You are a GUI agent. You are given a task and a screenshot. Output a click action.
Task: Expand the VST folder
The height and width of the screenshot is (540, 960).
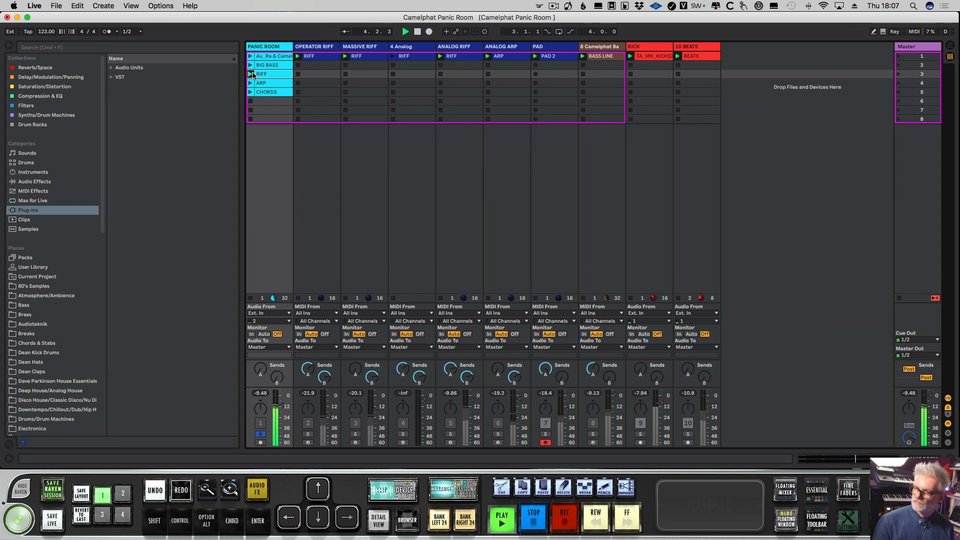[x=111, y=77]
